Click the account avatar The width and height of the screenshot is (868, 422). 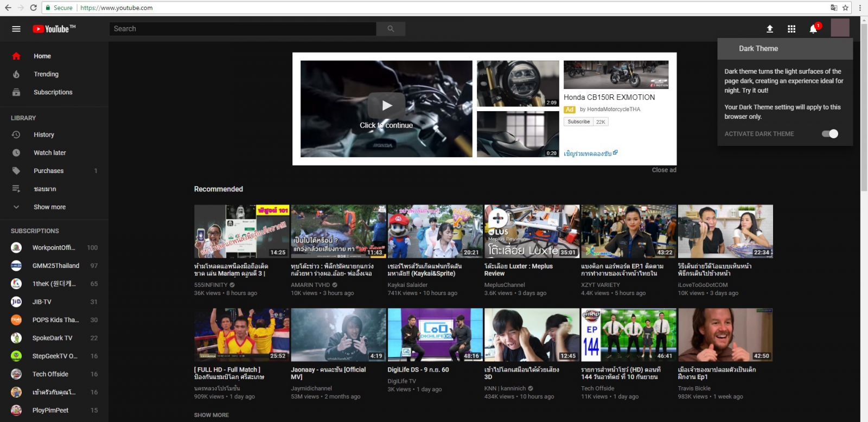[x=840, y=28]
